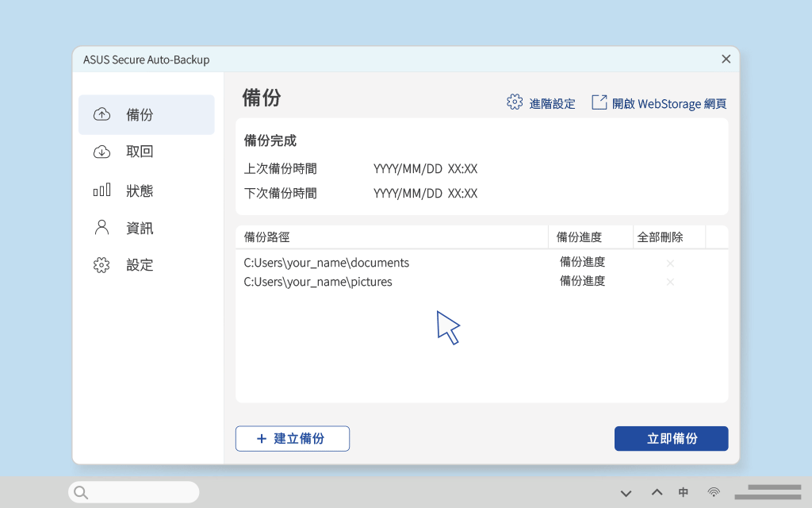Click the 備份進度 value in documents row
Screen dimensions: 812x508
click(x=582, y=262)
